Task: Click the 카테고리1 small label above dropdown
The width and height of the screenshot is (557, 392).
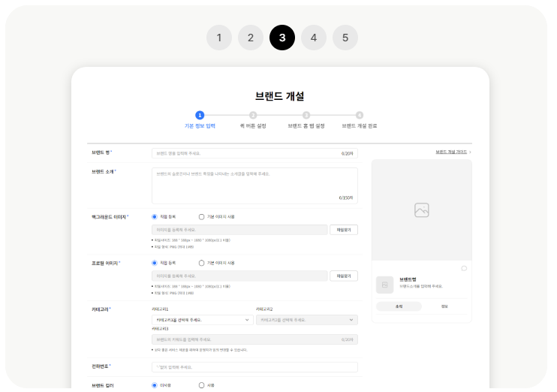Action: pos(160,309)
